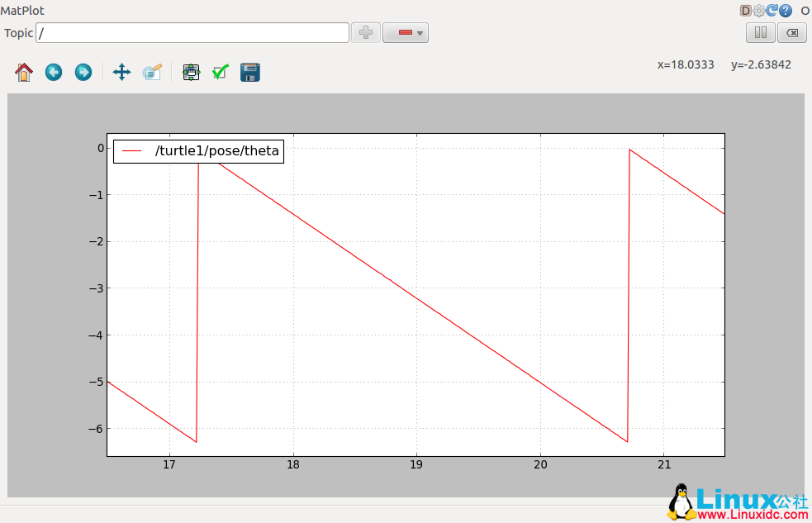
Task: Click the y-axis tick label 0
Action: coord(101,148)
